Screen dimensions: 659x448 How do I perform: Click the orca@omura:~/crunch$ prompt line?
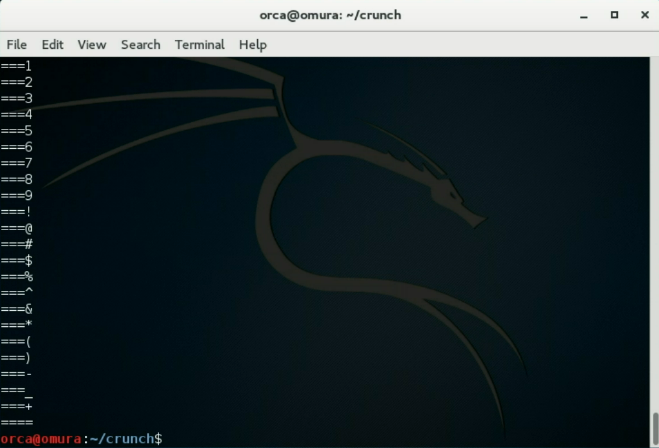pos(82,439)
